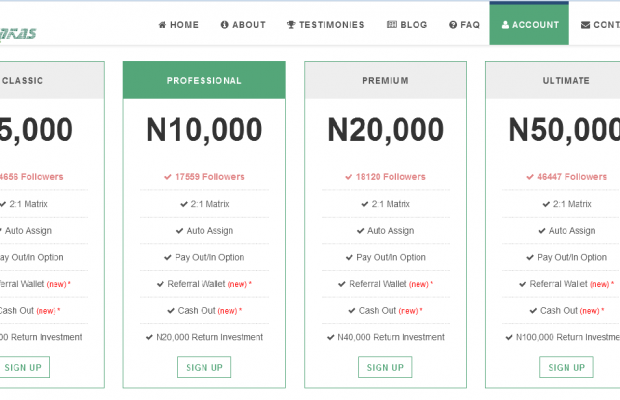Click the home icon in navigation bar
Image resolution: width=620 pixels, height=400 pixels.
163,25
